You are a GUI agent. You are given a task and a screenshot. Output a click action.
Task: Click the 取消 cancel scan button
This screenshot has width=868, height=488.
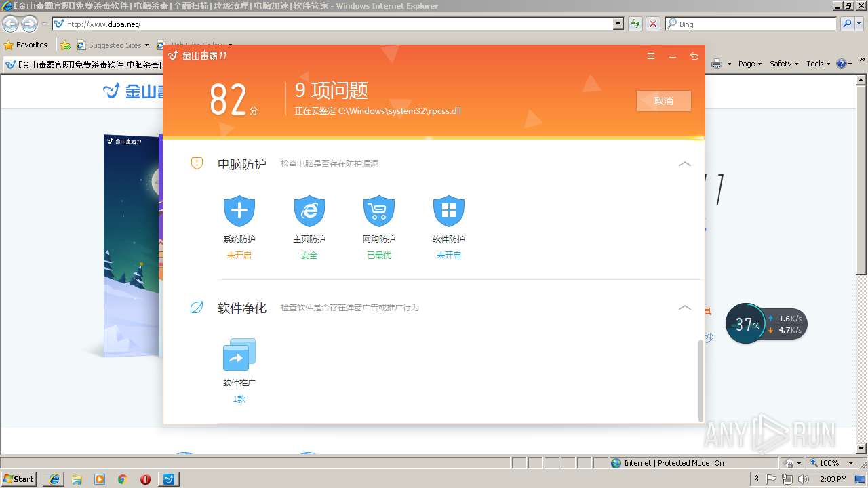pos(664,101)
